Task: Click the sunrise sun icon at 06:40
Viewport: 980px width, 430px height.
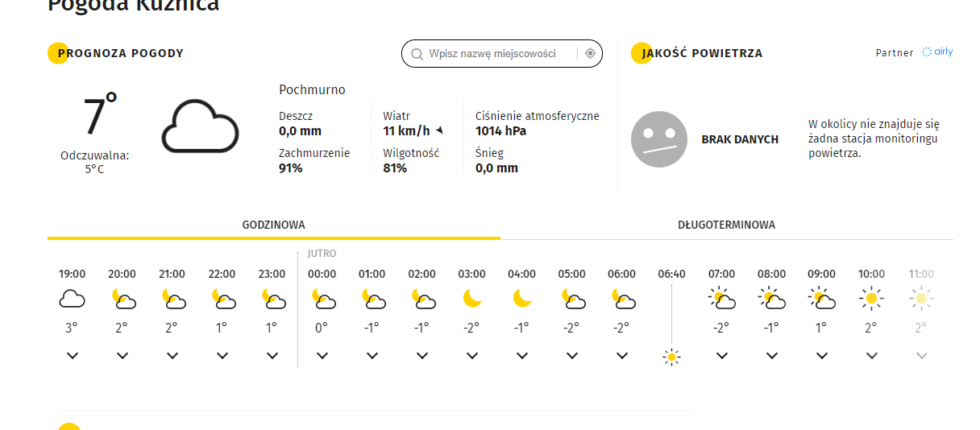Action: (x=671, y=357)
